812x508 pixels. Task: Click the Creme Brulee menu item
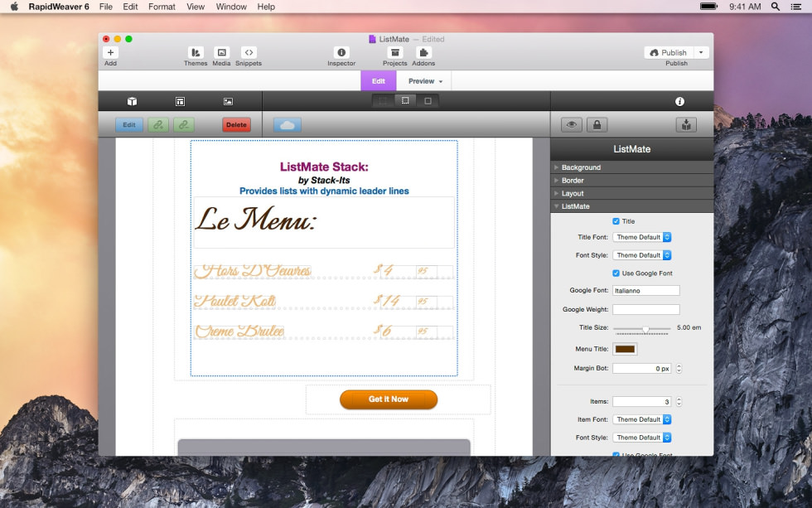pos(239,331)
